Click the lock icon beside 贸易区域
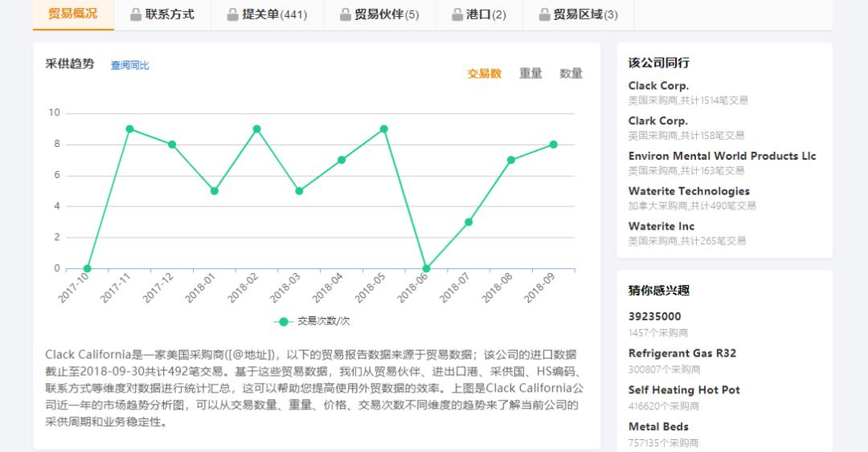 pyautogui.click(x=545, y=15)
